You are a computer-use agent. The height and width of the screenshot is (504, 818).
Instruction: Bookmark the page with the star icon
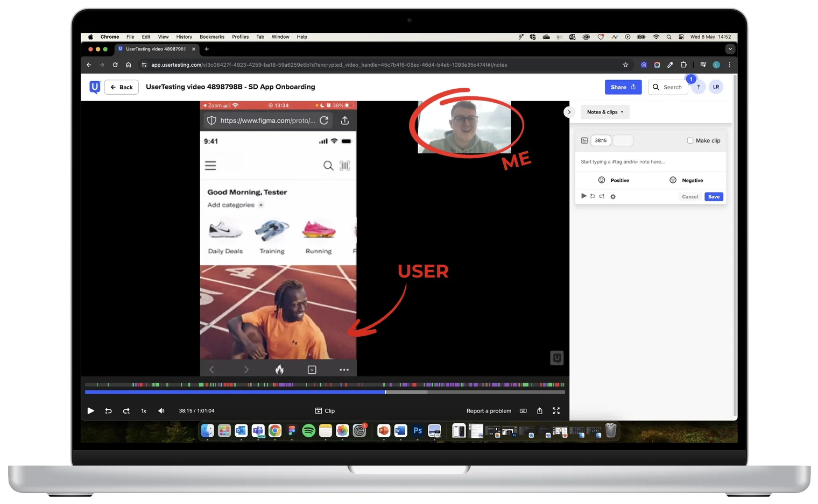pyautogui.click(x=625, y=65)
